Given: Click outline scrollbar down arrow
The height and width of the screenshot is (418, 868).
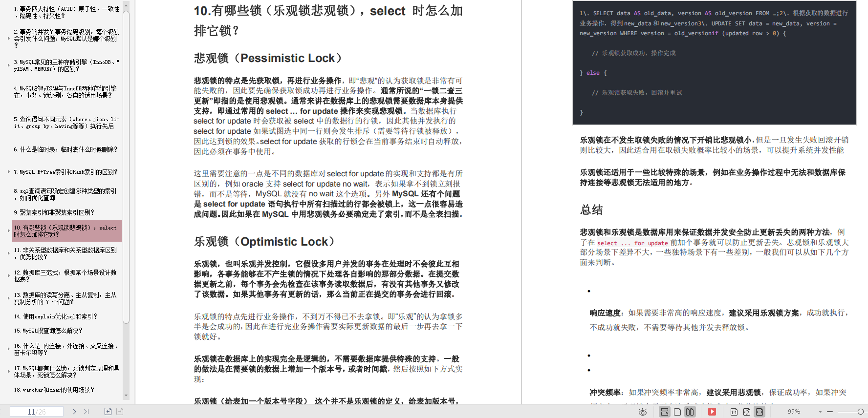Looking at the screenshot, I should pyautogui.click(x=126, y=396).
